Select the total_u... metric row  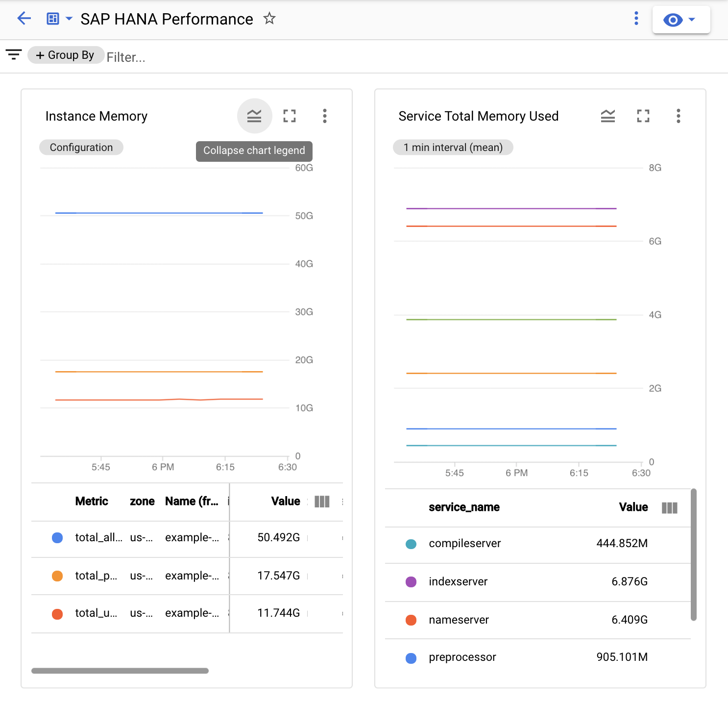point(187,614)
